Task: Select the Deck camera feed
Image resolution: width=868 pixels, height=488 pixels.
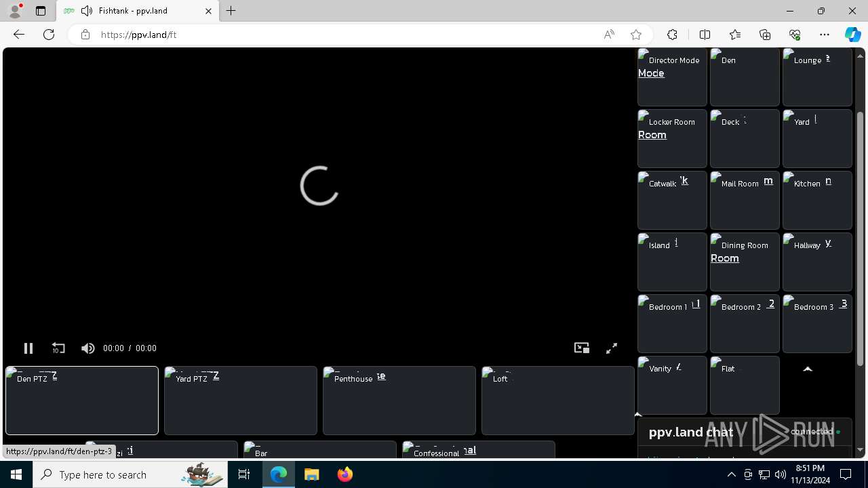Action: tap(745, 138)
